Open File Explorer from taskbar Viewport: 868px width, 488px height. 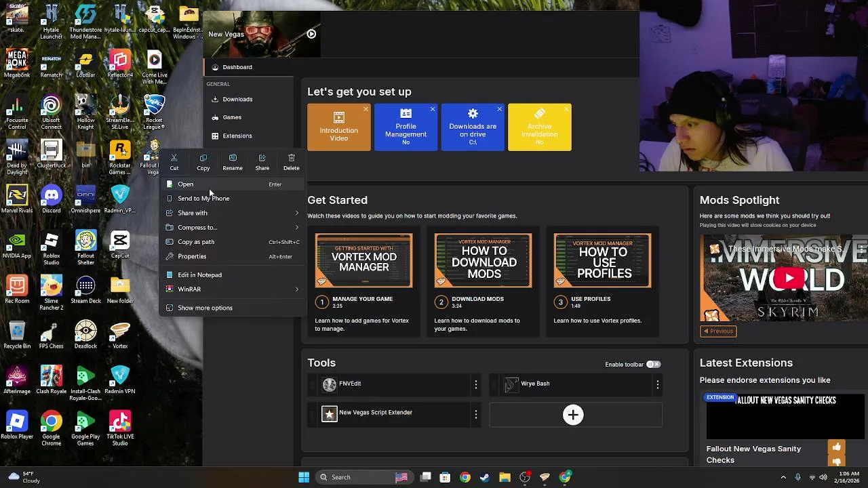click(505, 477)
